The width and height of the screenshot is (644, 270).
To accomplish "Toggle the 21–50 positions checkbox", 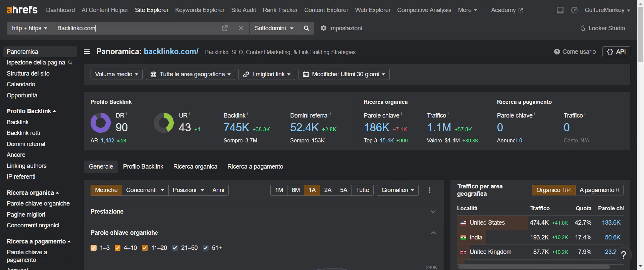I will coord(175,248).
